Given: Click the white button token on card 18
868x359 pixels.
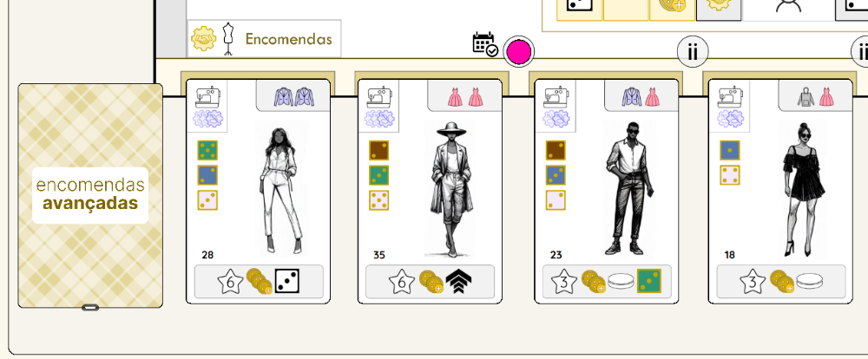Looking at the screenshot, I should click(x=810, y=282).
